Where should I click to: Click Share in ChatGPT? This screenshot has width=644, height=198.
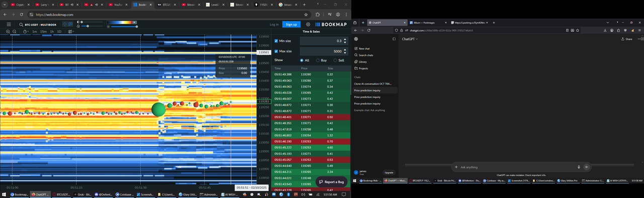[x=627, y=39]
